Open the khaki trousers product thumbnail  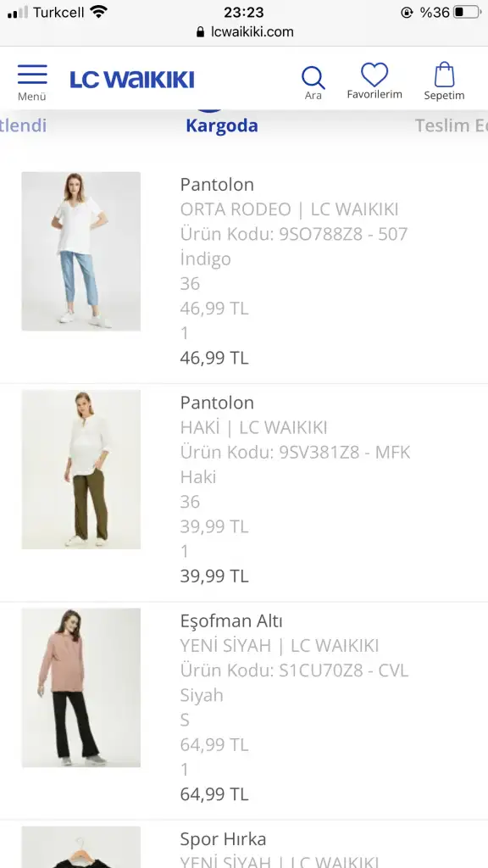coord(80,470)
